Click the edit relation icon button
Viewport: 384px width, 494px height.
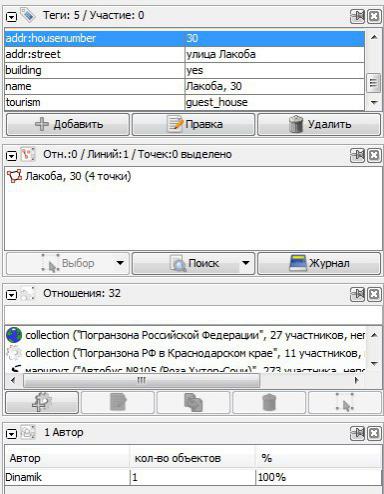(118, 402)
